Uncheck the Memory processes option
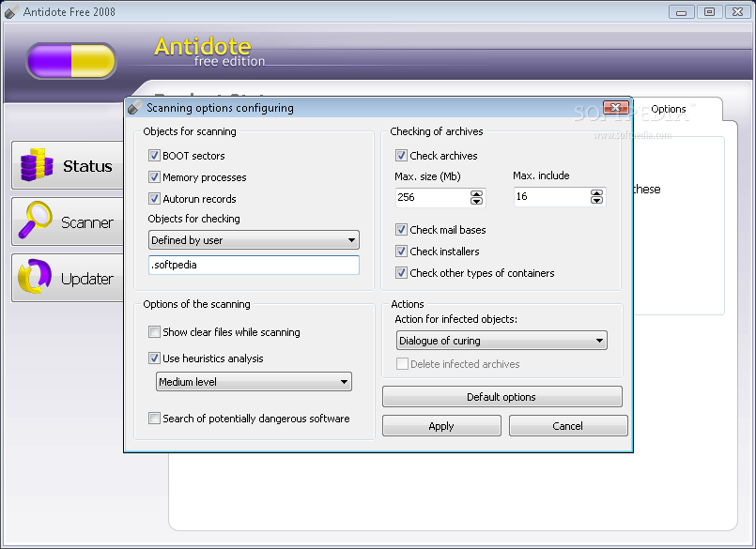The height and width of the screenshot is (549, 756). pos(154,176)
